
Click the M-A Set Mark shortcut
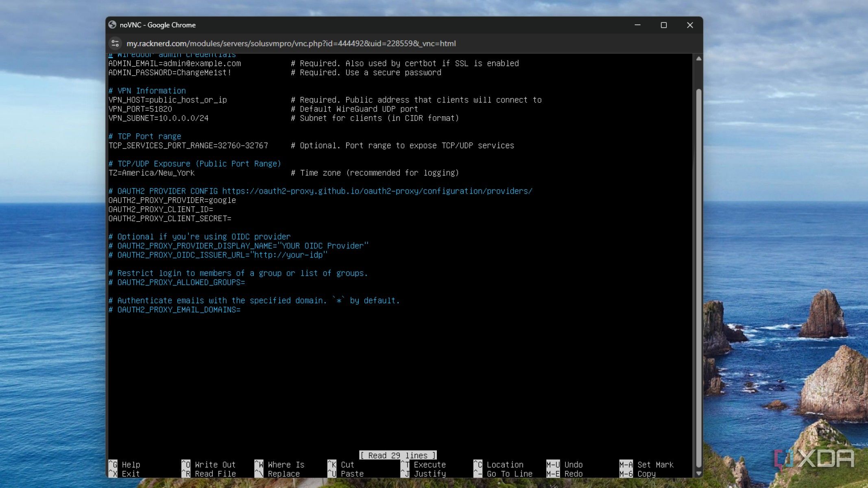646,464
